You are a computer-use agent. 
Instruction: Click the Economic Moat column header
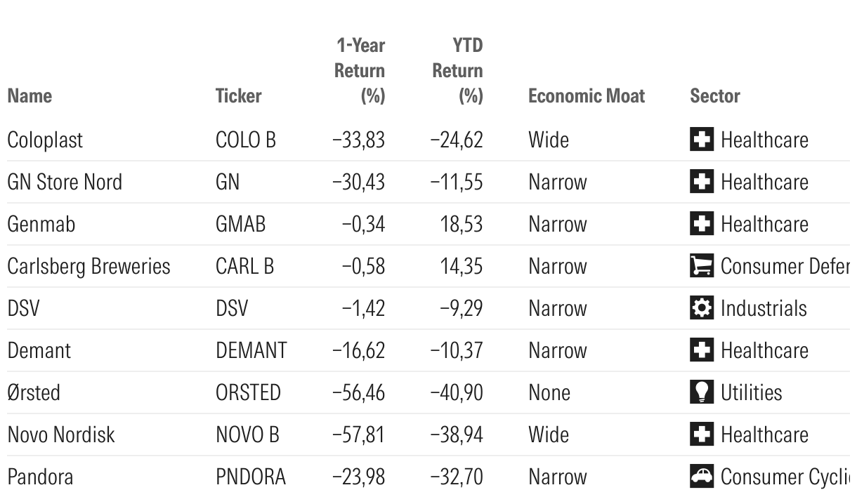tap(586, 95)
